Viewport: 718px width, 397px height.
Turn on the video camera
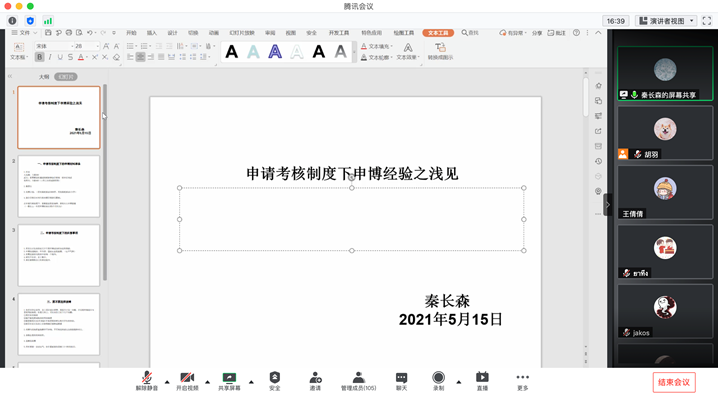tap(187, 381)
